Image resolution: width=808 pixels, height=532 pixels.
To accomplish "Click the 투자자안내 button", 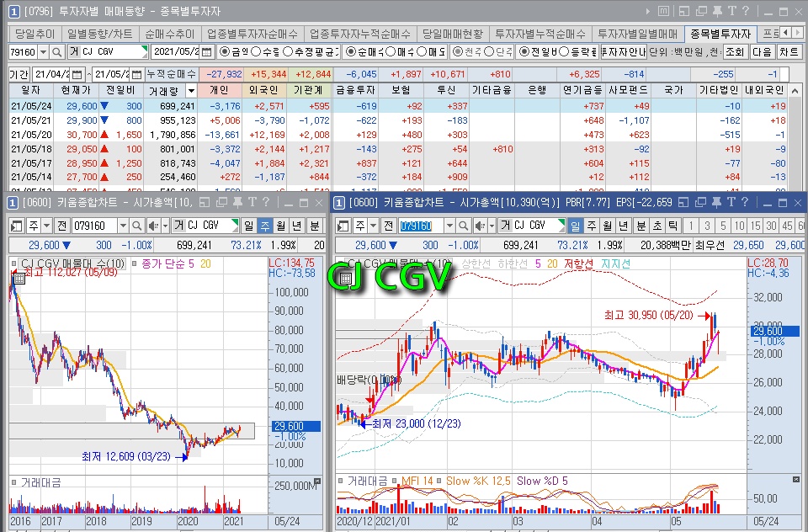I will (x=623, y=52).
